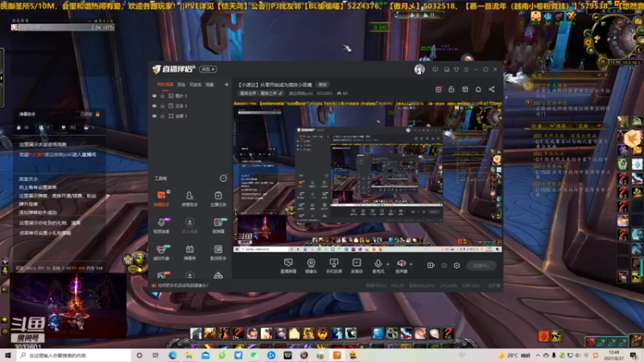Open Microsoft Edge from taskbar

[x=172, y=356]
